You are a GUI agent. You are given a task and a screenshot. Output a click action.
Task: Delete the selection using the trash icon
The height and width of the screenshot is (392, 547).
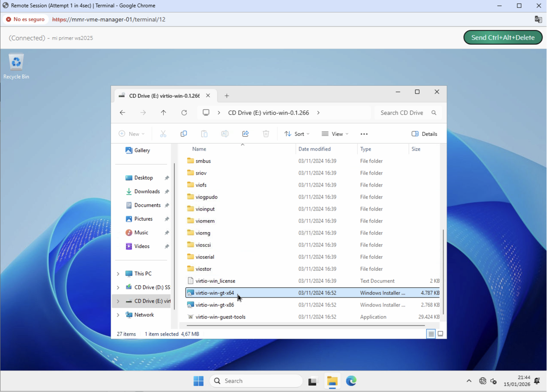tap(266, 134)
